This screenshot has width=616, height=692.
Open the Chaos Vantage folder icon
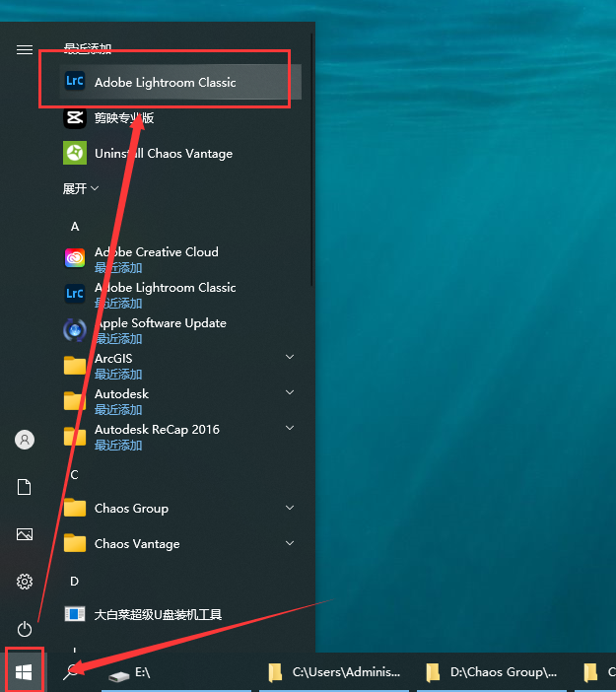click(75, 543)
